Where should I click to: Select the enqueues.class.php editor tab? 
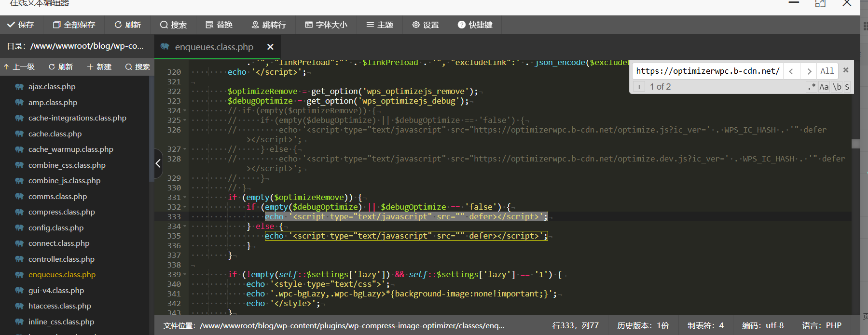(214, 47)
